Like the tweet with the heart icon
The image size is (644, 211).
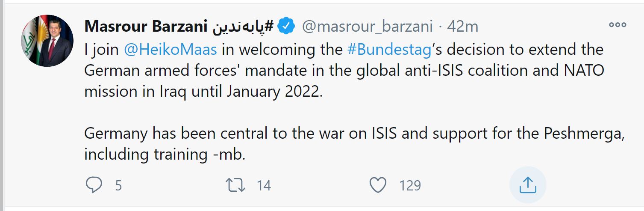coord(377,185)
